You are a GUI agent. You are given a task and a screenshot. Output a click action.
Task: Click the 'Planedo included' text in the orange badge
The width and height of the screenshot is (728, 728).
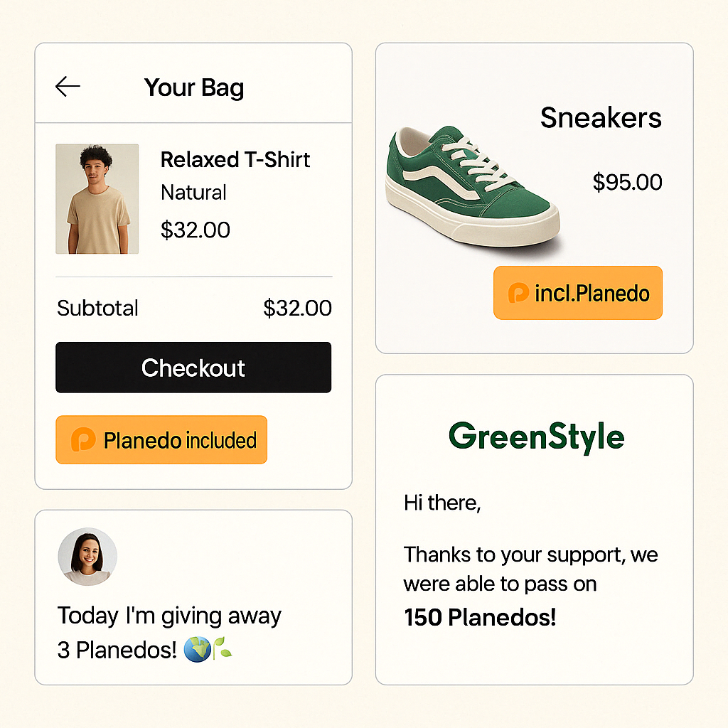(x=180, y=441)
